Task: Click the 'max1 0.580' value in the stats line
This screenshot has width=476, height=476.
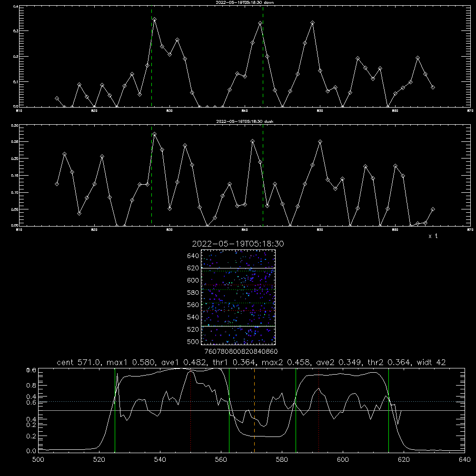Action: click(131, 362)
